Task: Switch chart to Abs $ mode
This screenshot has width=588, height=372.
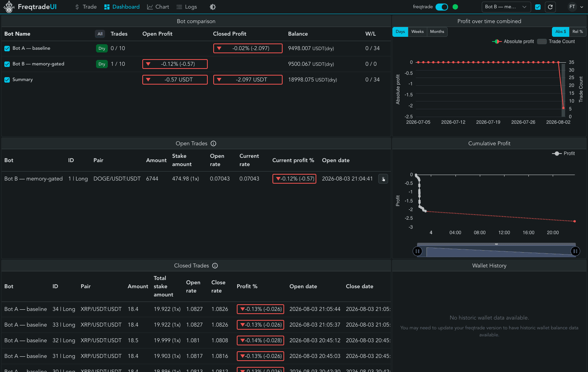Action: click(x=561, y=32)
